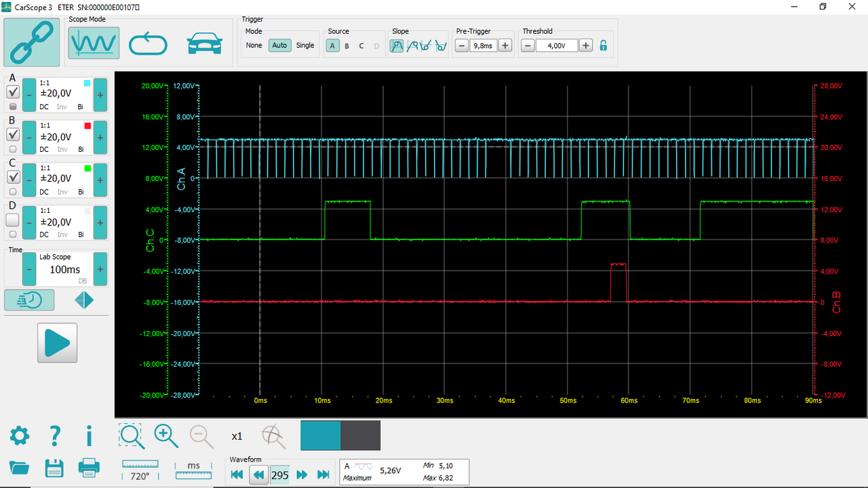Start acquisition with the play button
The height and width of the screenshot is (488, 868).
coord(57,343)
